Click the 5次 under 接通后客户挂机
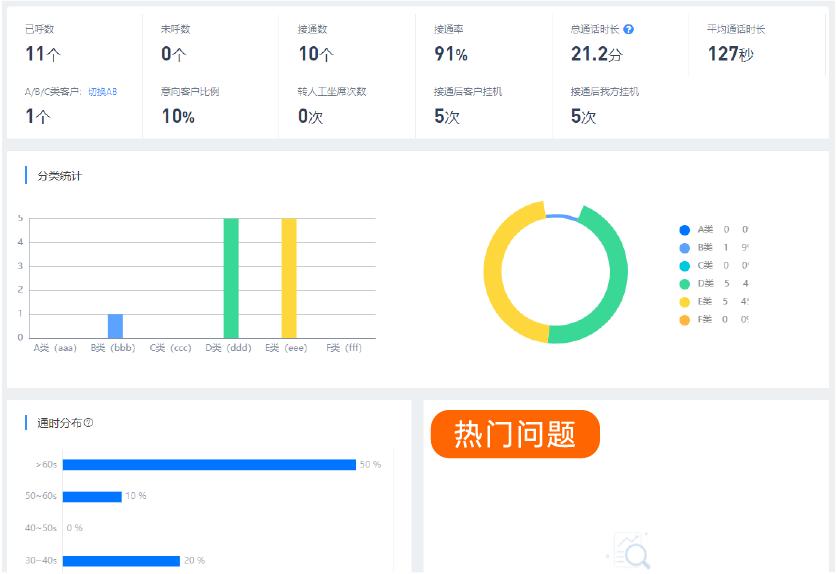 coord(447,116)
